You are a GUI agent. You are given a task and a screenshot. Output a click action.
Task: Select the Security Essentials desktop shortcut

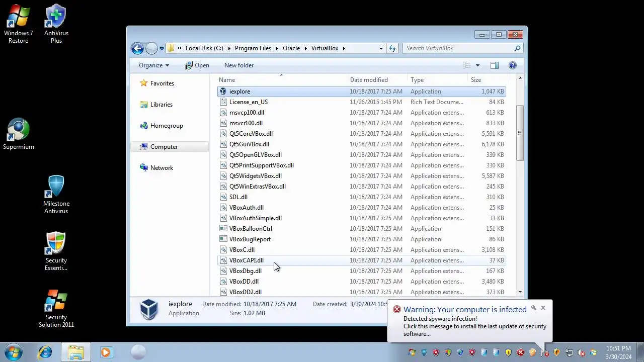[56, 251]
